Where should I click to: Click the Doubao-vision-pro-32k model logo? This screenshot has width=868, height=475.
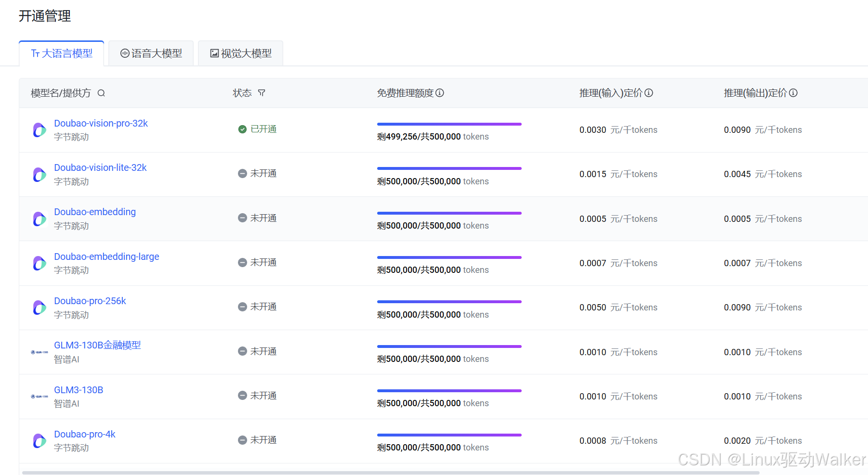coord(39,130)
